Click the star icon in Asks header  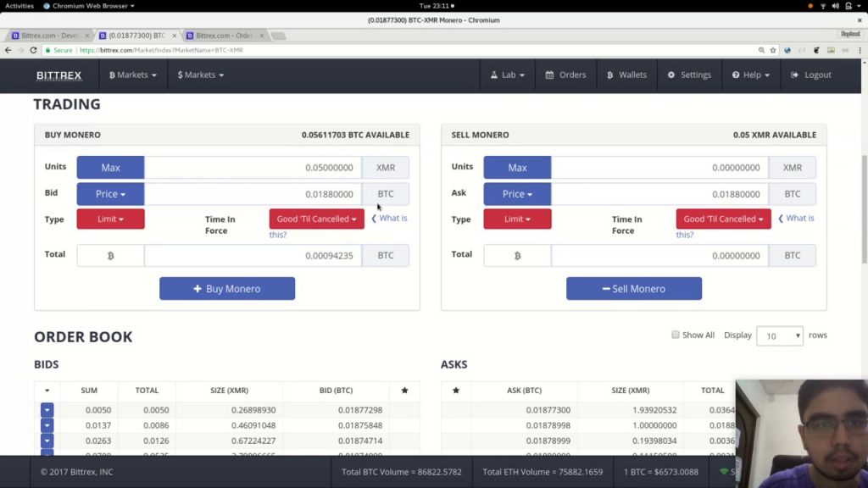456,390
